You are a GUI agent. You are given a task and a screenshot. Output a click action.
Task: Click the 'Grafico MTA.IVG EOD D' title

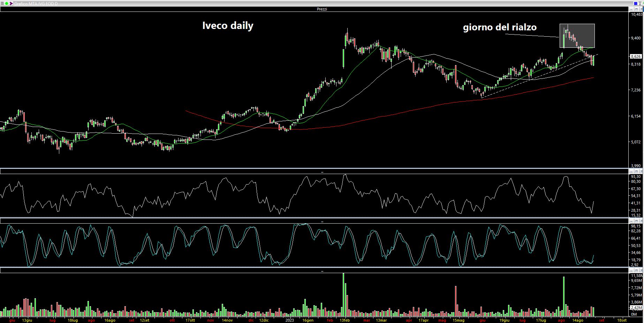click(36, 3)
